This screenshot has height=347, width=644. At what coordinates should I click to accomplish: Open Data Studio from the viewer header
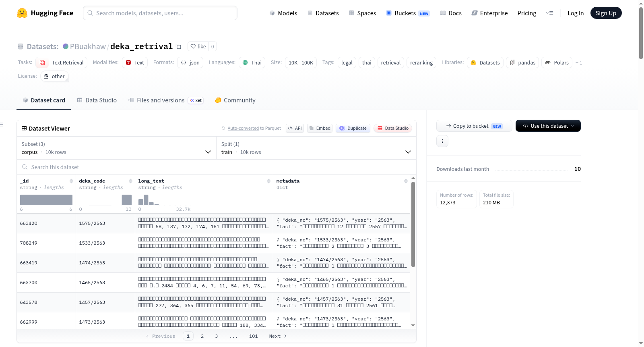(x=392, y=128)
